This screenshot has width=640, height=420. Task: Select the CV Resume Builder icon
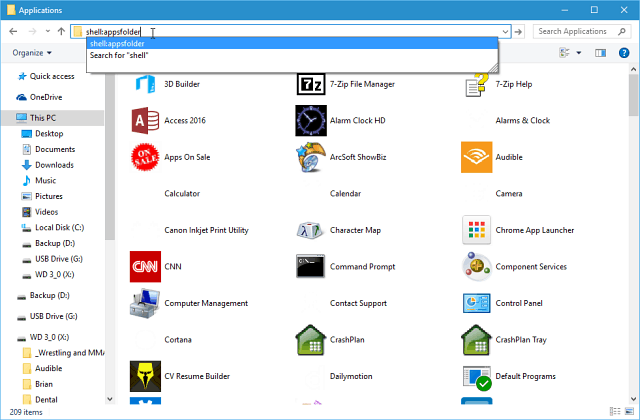click(145, 376)
